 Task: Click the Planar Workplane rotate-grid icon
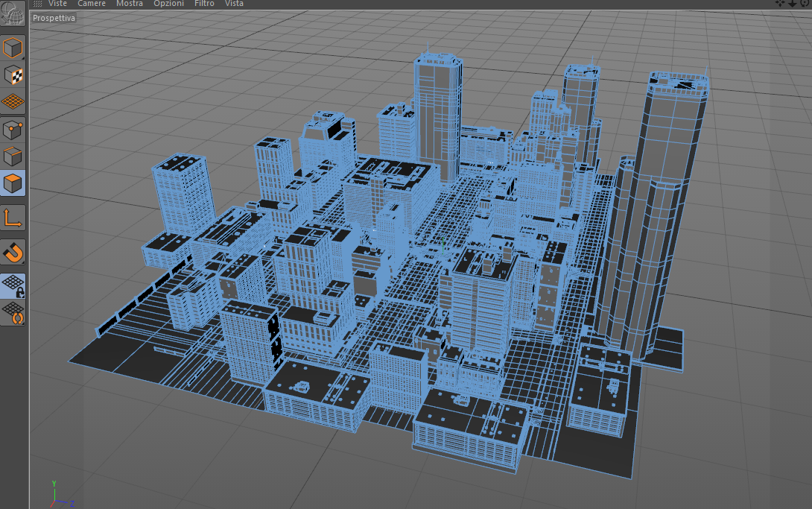13,313
